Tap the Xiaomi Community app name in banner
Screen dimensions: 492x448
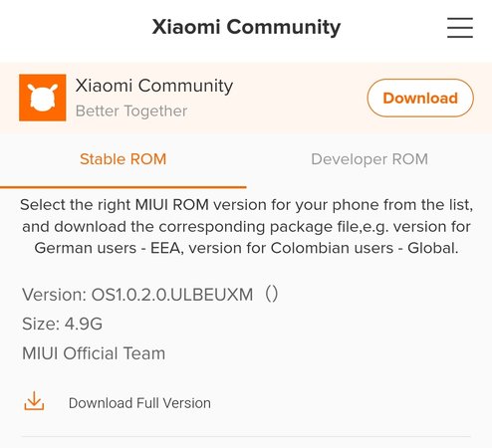(x=154, y=86)
